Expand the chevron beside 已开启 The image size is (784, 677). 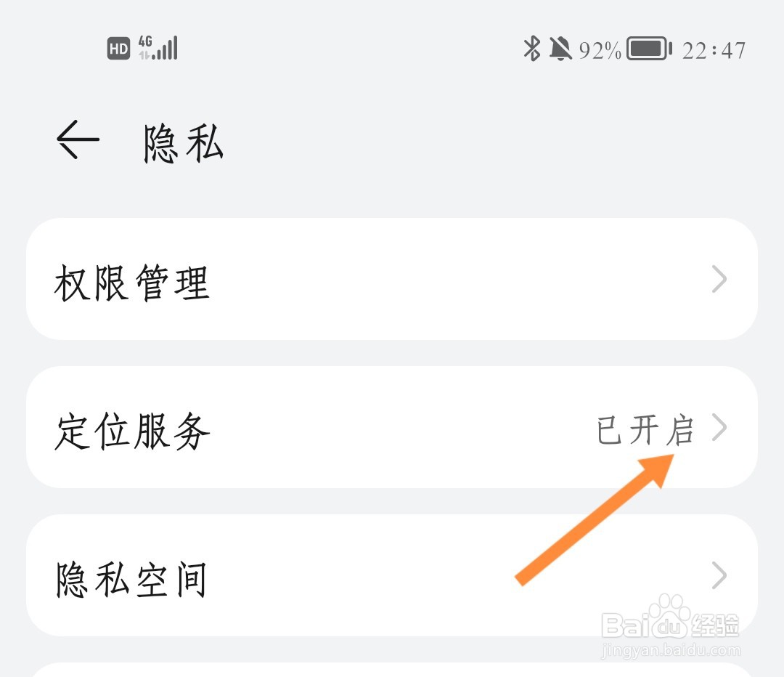click(x=719, y=427)
